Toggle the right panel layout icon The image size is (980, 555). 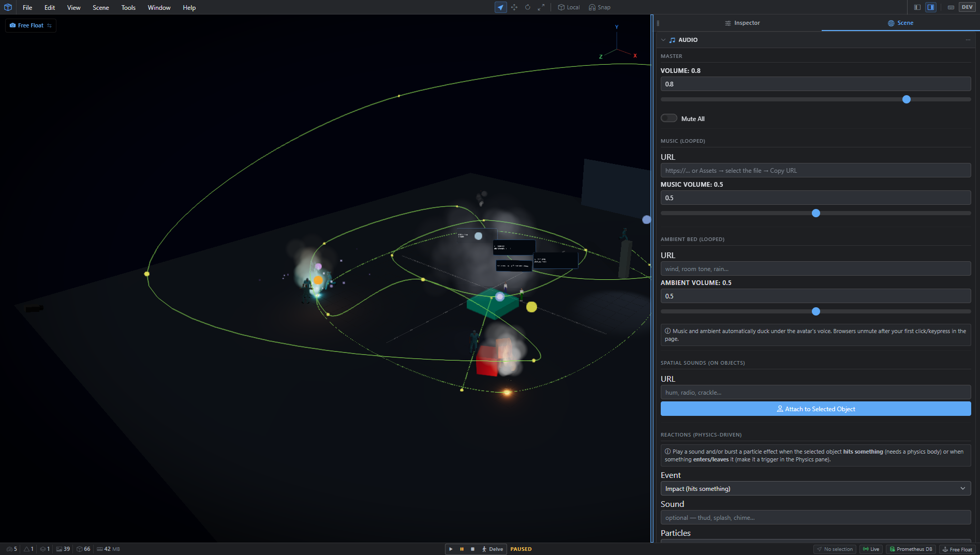point(931,7)
